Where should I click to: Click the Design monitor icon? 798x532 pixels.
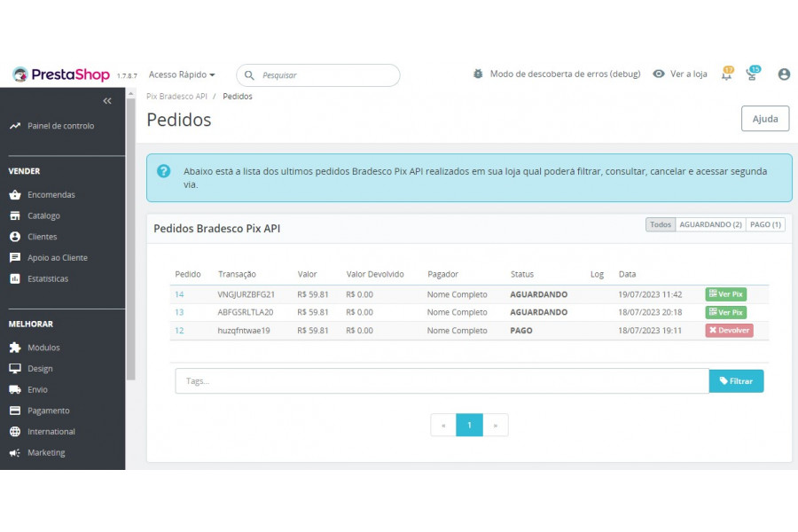pyautogui.click(x=15, y=369)
